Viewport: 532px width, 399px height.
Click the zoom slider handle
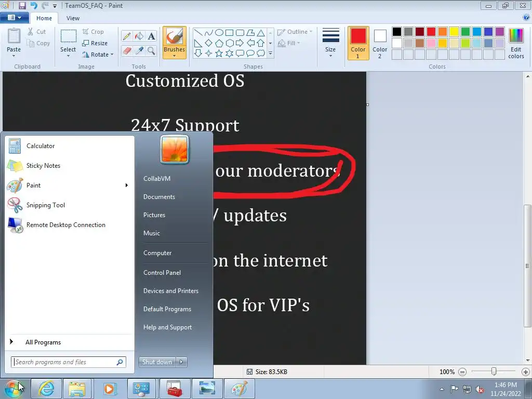click(494, 371)
